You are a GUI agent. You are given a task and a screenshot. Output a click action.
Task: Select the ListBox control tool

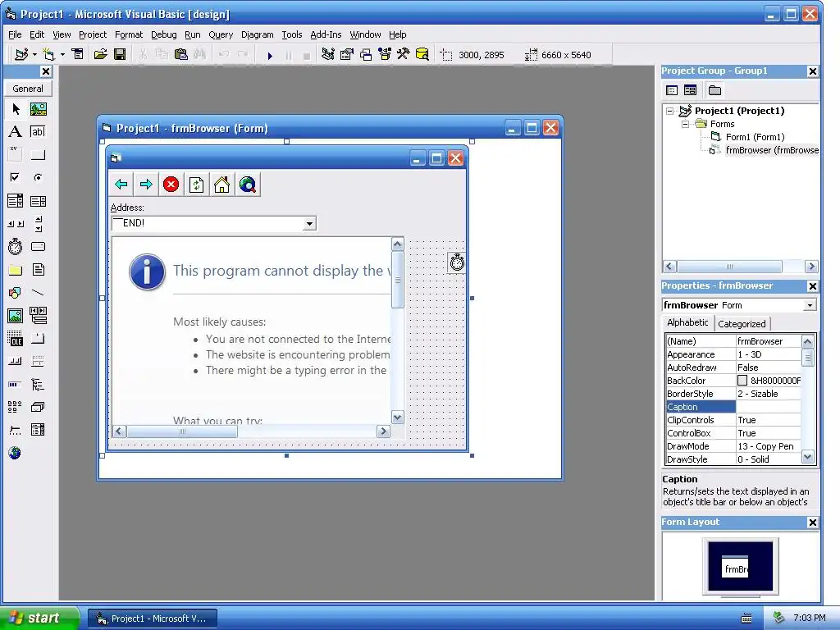click(38, 201)
